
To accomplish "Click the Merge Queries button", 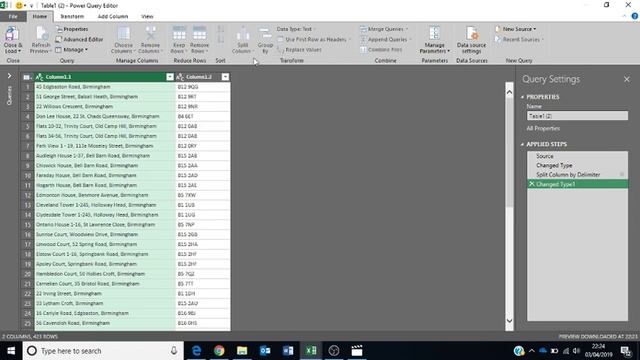I will click(383, 29).
